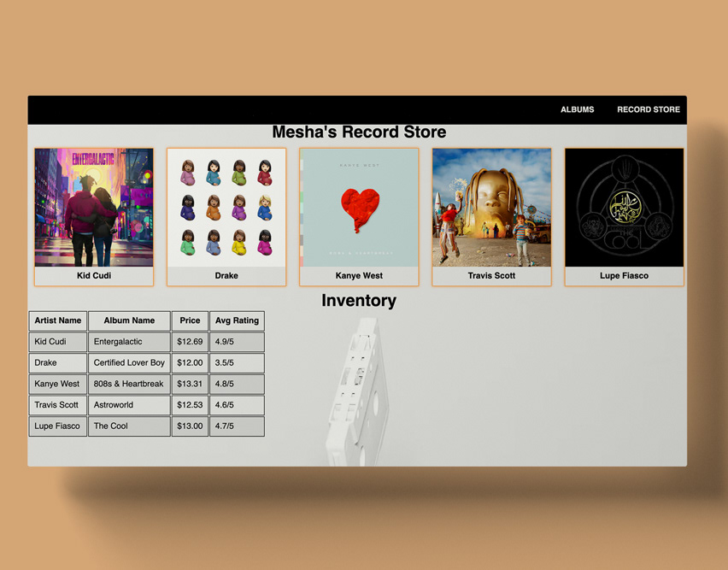Select the Kanye West card label

click(359, 276)
